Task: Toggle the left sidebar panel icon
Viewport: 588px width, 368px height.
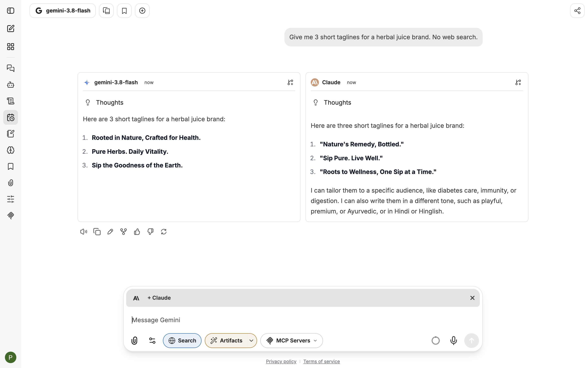Action: click(x=10, y=11)
